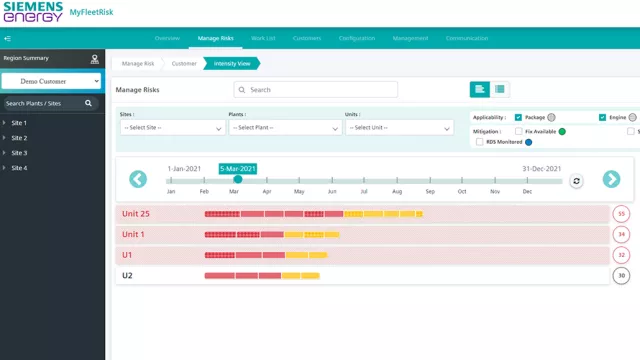Image resolution: width=640 pixels, height=360 pixels.
Task: Click the U2 row label
Action: click(127, 276)
